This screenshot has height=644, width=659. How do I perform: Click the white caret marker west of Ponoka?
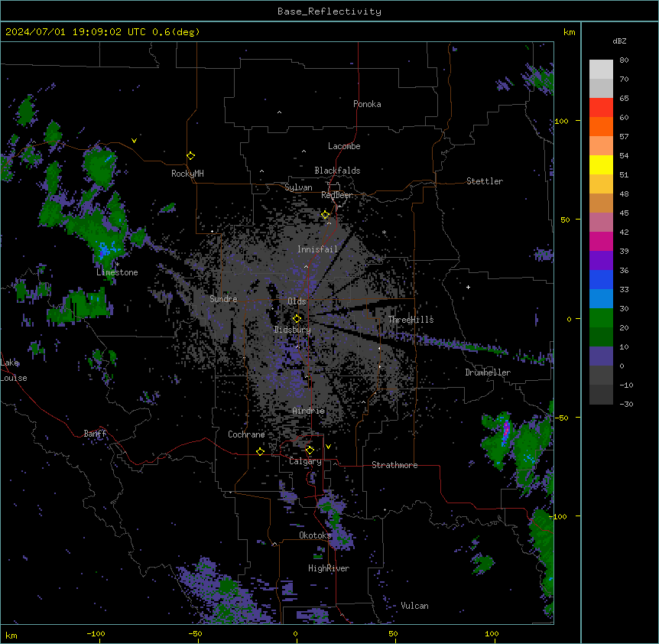click(279, 112)
